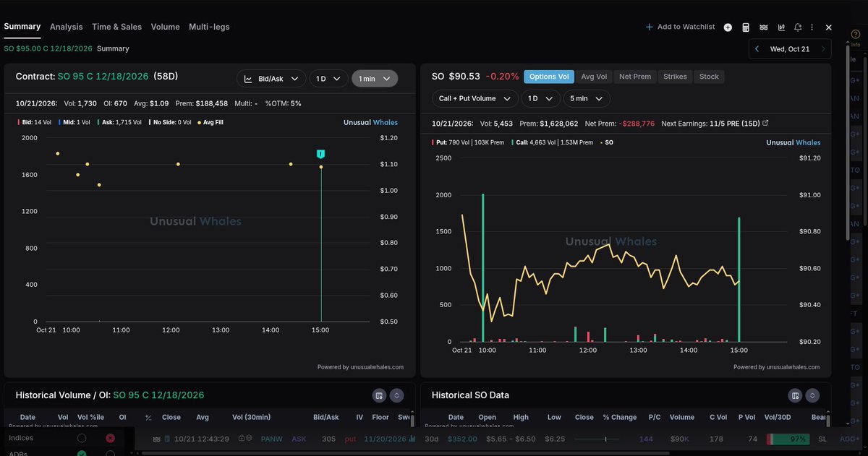The height and width of the screenshot is (456, 868).
Task: Open column settings for Historical Volume / OI
Action: point(378,395)
